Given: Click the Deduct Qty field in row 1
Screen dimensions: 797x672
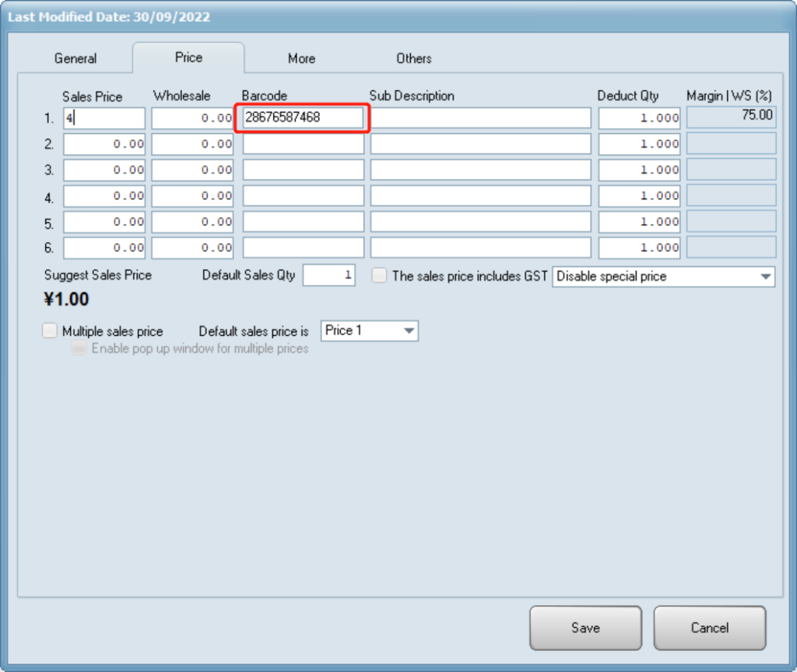Looking at the screenshot, I should [x=639, y=118].
